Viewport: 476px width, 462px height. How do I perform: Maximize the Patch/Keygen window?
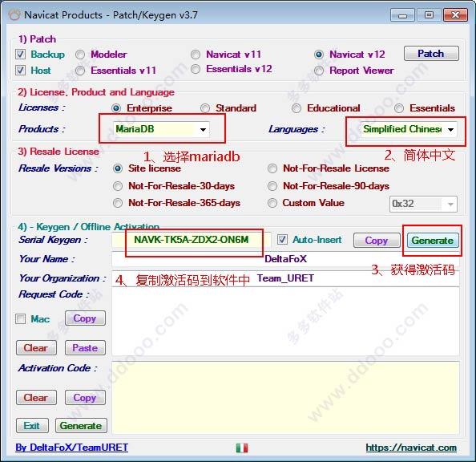[x=429, y=15]
